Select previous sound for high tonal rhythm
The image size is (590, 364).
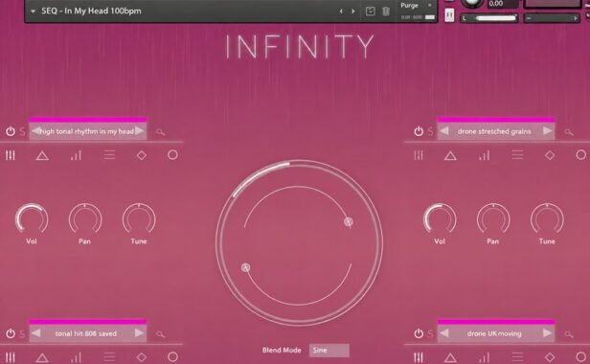coord(35,131)
